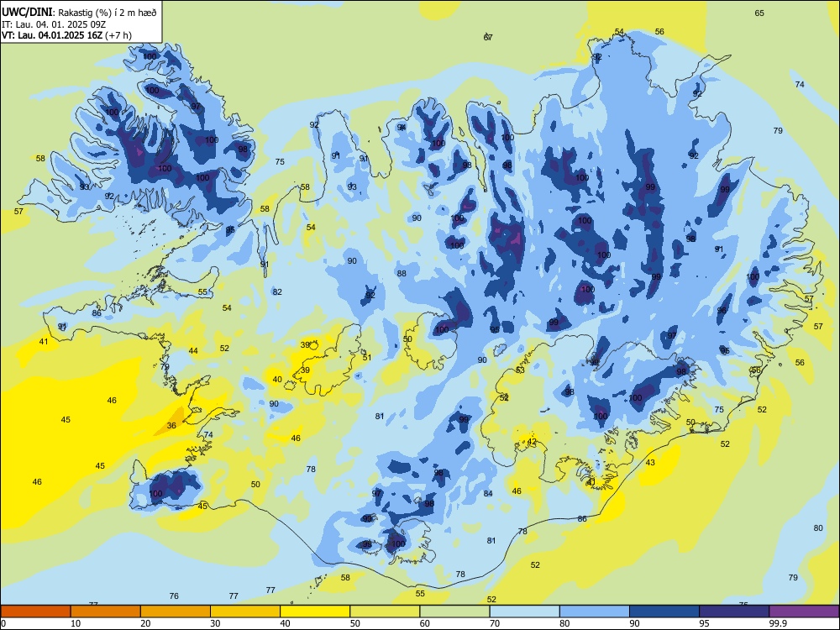Click the '60' legend tick label
Image resolution: width=840 pixels, height=630 pixels.
pyautogui.click(x=425, y=623)
